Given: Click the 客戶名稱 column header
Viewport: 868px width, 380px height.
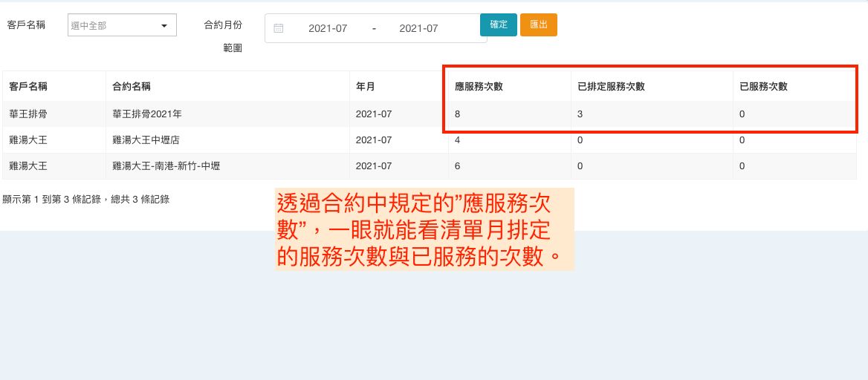Looking at the screenshot, I should tap(28, 86).
